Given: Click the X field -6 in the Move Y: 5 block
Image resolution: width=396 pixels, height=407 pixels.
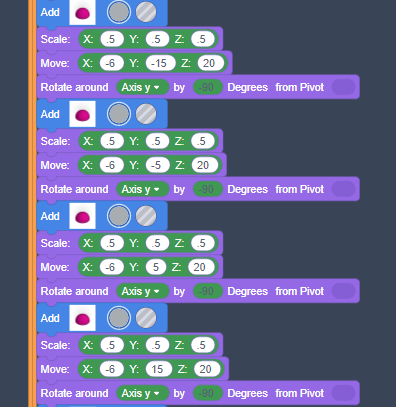Looking at the screenshot, I should click(x=112, y=267).
